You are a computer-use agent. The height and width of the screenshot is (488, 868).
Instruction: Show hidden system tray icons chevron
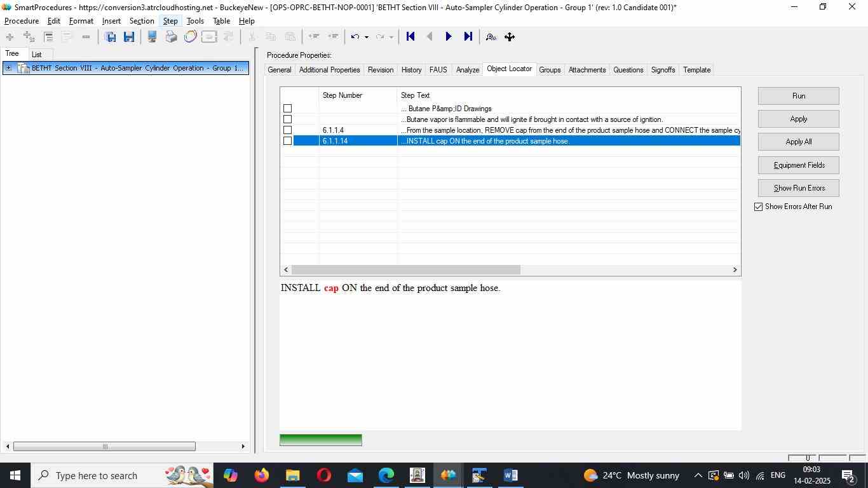(698, 475)
